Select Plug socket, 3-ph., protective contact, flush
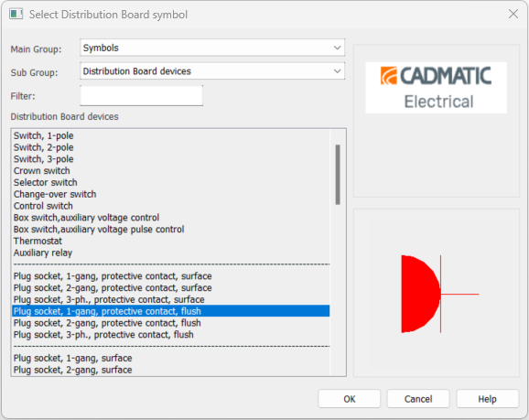 tap(171, 335)
